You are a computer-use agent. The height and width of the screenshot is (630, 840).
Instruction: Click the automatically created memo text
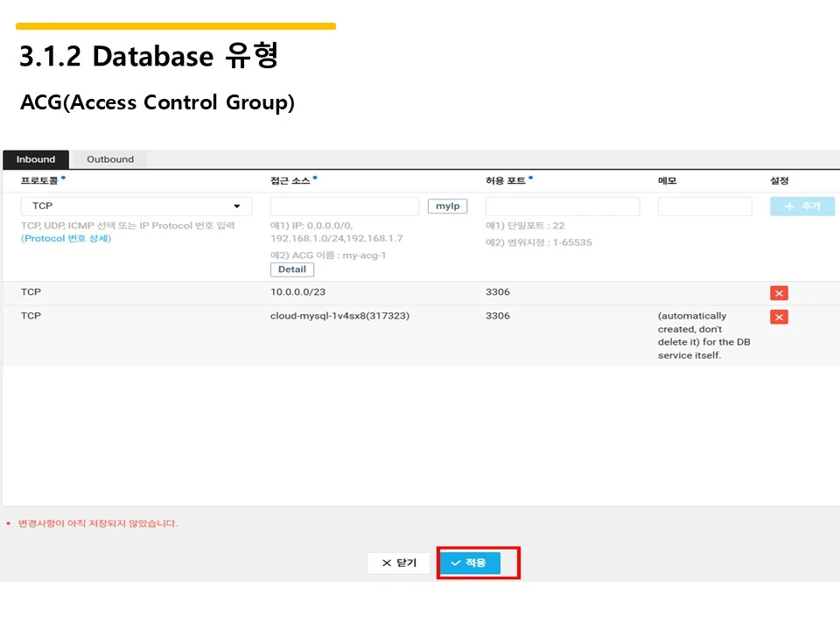(x=703, y=335)
